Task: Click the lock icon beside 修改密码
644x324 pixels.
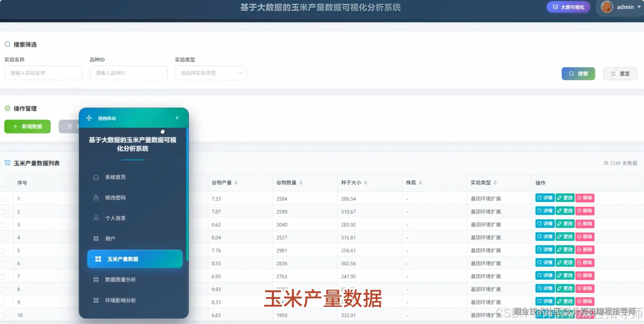Action: click(x=96, y=198)
